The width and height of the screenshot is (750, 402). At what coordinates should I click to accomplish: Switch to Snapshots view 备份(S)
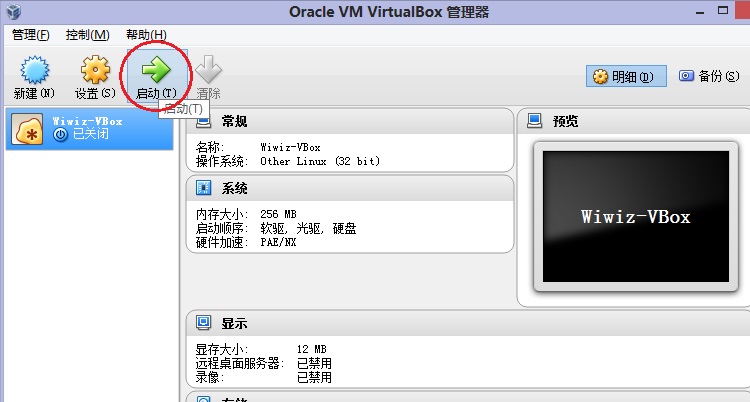click(x=709, y=76)
